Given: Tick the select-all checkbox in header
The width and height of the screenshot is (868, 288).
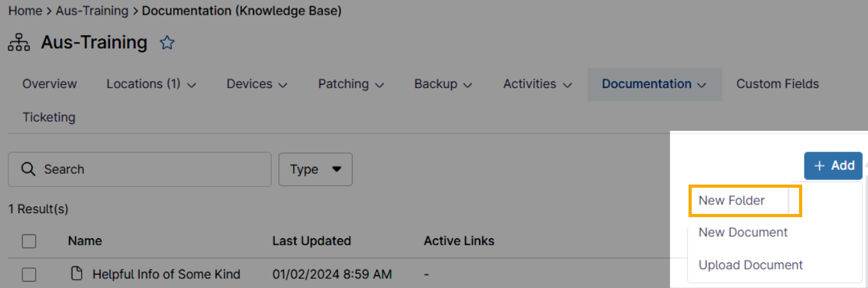Looking at the screenshot, I should click(x=29, y=241).
